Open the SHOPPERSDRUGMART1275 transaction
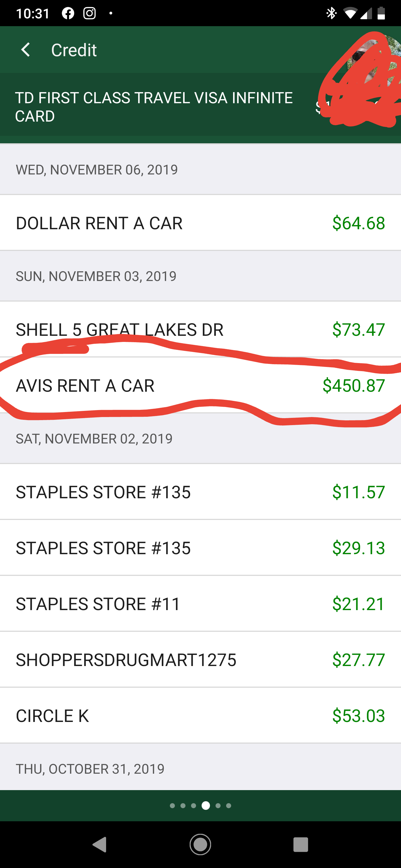Viewport: 401px width, 868px height. (200, 659)
